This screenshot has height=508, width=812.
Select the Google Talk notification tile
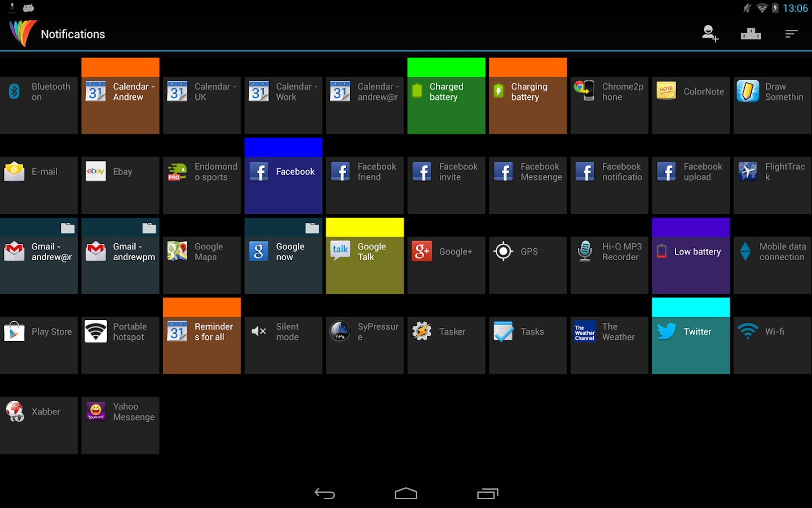point(365,256)
